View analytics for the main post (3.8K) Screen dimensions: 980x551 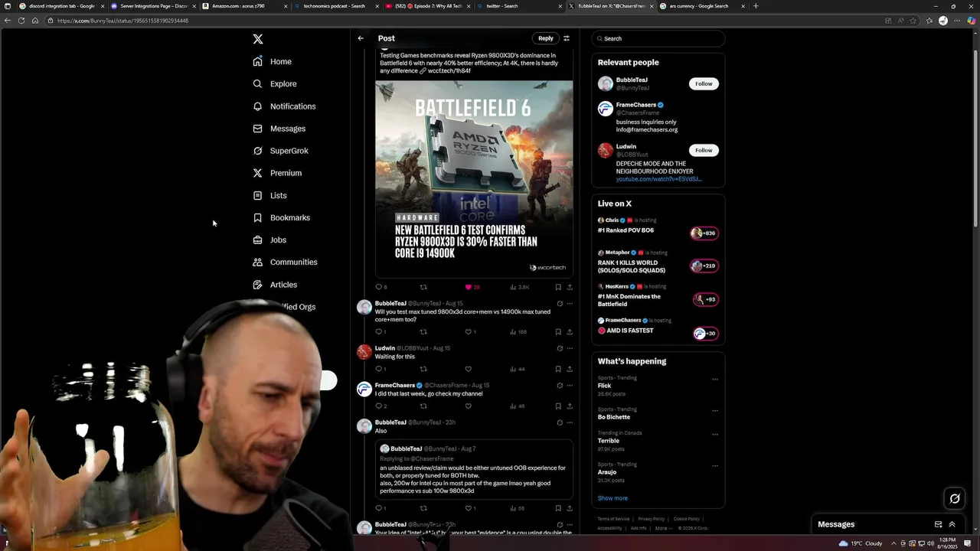point(519,287)
